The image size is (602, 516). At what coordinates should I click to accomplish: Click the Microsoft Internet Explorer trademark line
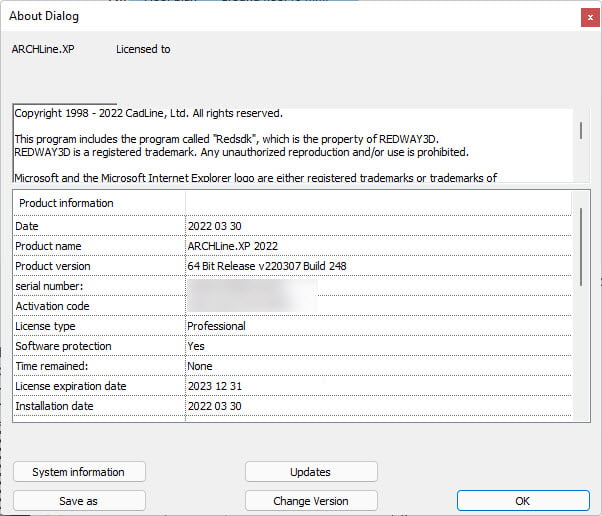click(x=256, y=177)
